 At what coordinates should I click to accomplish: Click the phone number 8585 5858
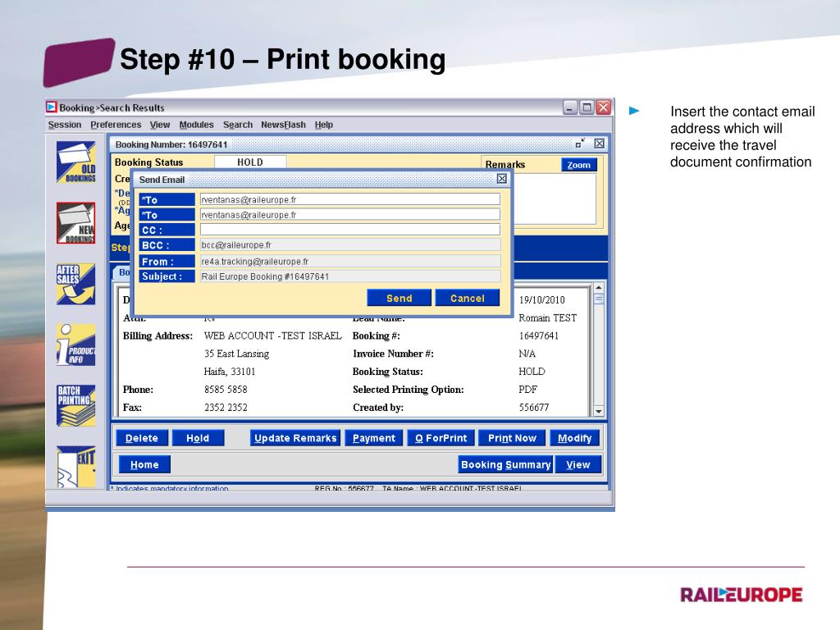(226, 390)
